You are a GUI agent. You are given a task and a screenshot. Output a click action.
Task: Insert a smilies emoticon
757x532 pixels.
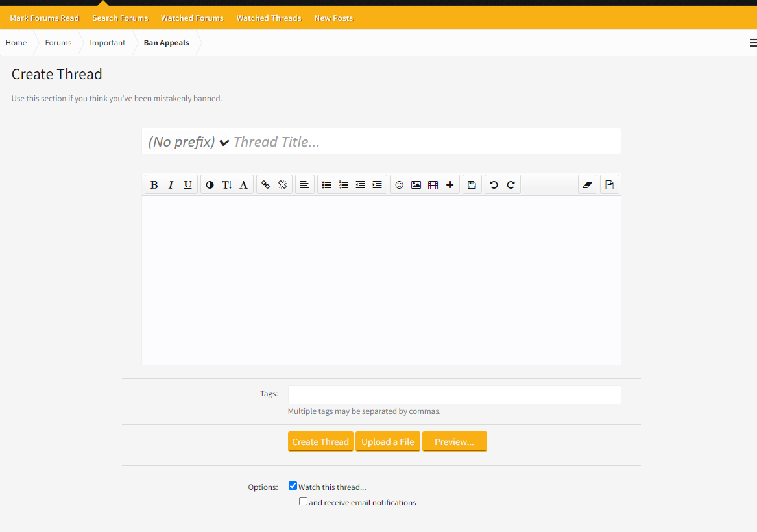(x=400, y=185)
